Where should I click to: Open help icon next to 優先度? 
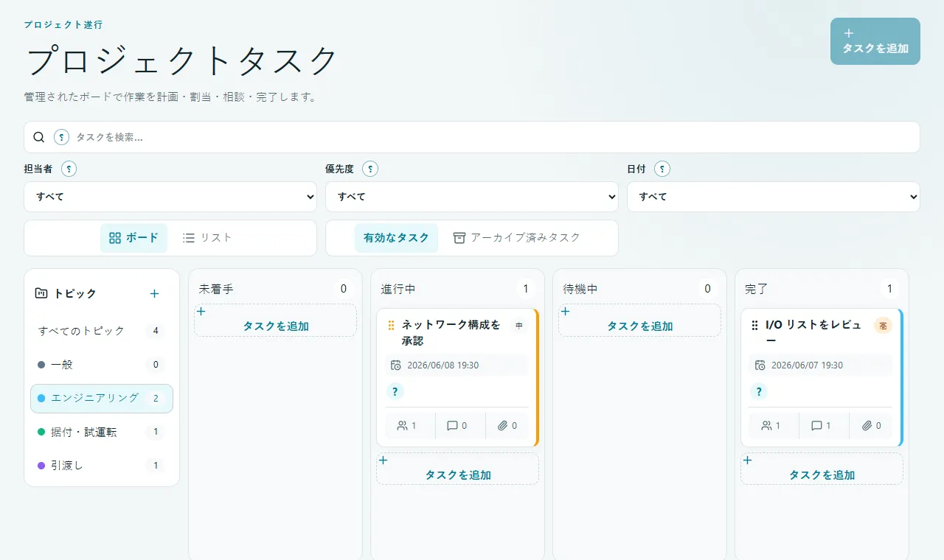click(x=370, y=169)
